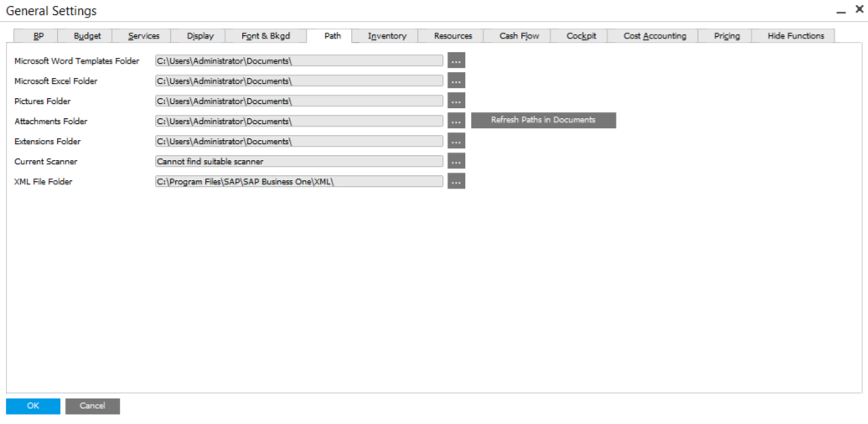Open browse dialog for Pictures Folder
The image size is (868, 424).
[456, 101]
